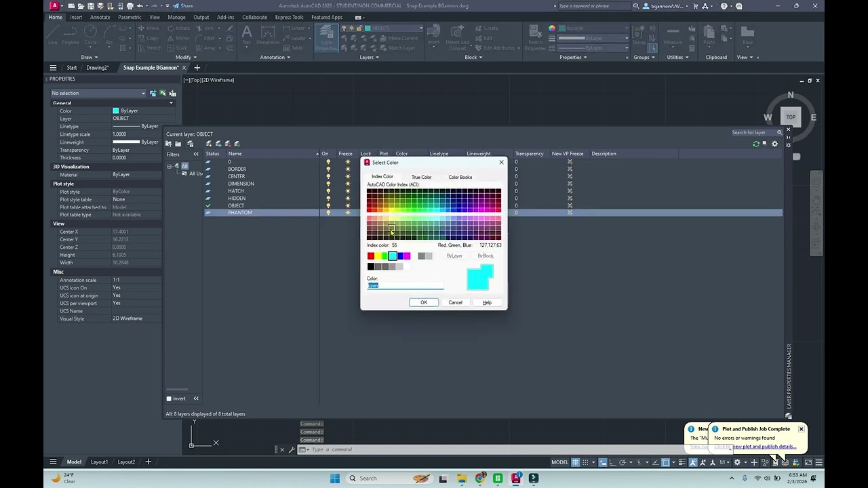The image size is (868, 488).
Task: Expand the Layers ribbon panel
Action: pos(369,57)
